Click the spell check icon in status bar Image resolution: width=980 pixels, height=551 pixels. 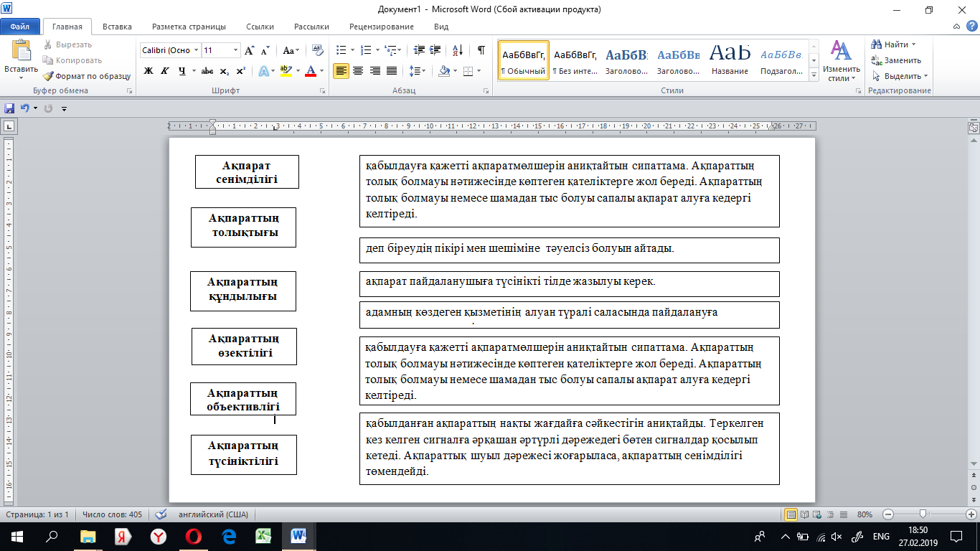[161, 514]
